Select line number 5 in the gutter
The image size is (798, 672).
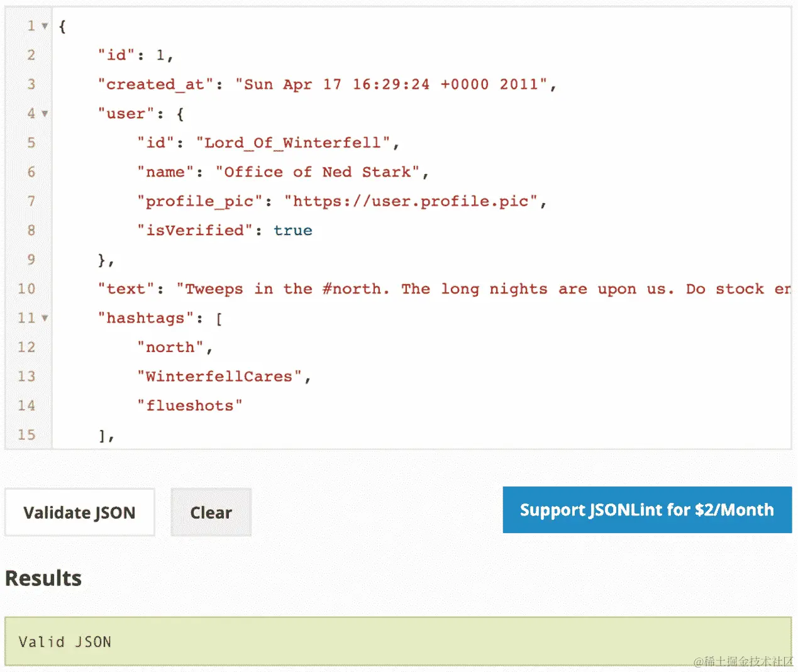point(30,143)
